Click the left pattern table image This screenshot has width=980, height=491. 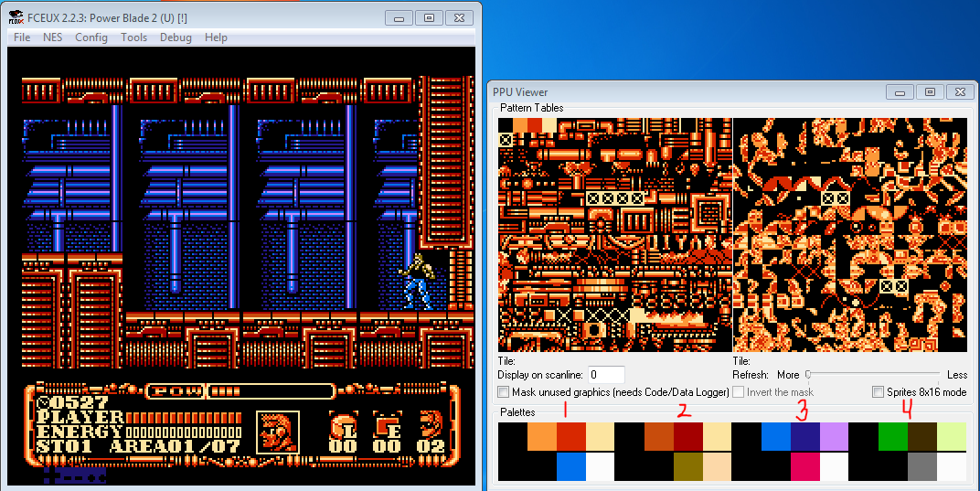pos(615,235)
